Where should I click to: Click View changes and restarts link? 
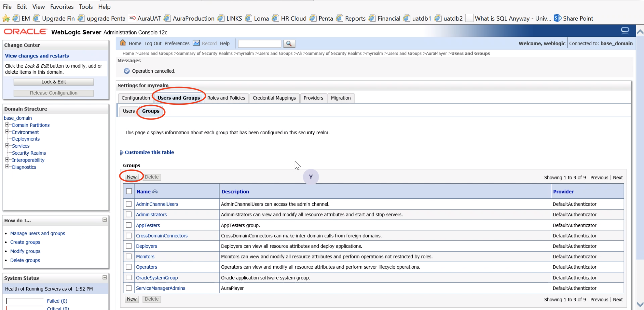pyautogui.click(x=37, y=56)
